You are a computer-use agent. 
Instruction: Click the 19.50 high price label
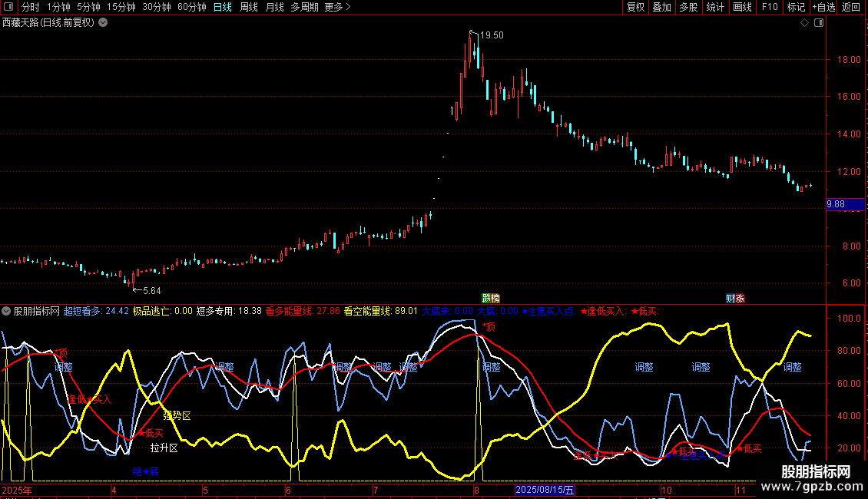coord(492,35)
